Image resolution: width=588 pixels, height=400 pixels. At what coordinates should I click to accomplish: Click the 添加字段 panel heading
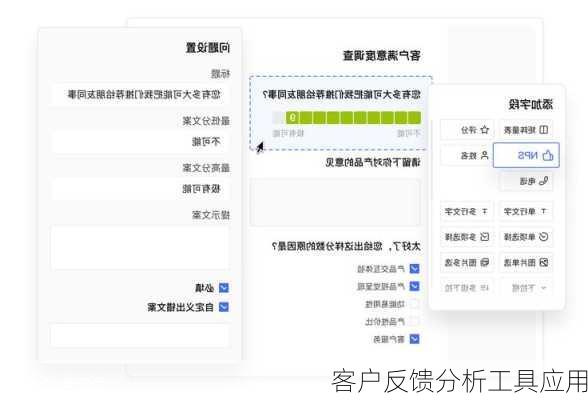click(x=530, y=104)
